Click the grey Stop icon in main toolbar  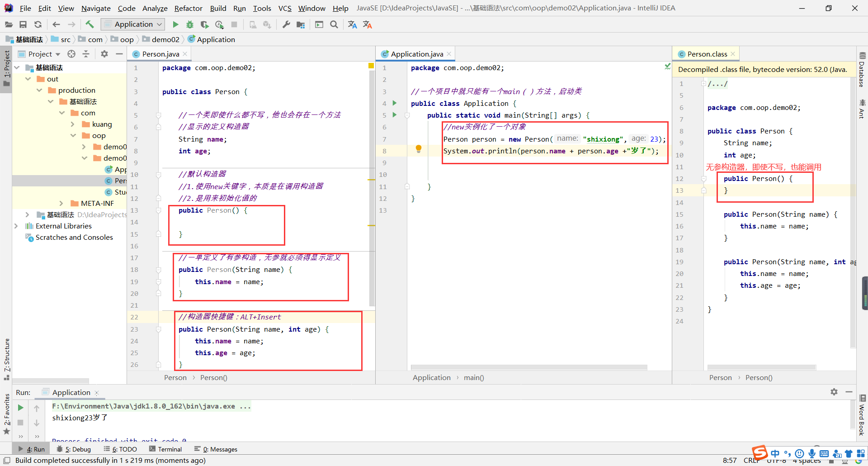(234, 24)
